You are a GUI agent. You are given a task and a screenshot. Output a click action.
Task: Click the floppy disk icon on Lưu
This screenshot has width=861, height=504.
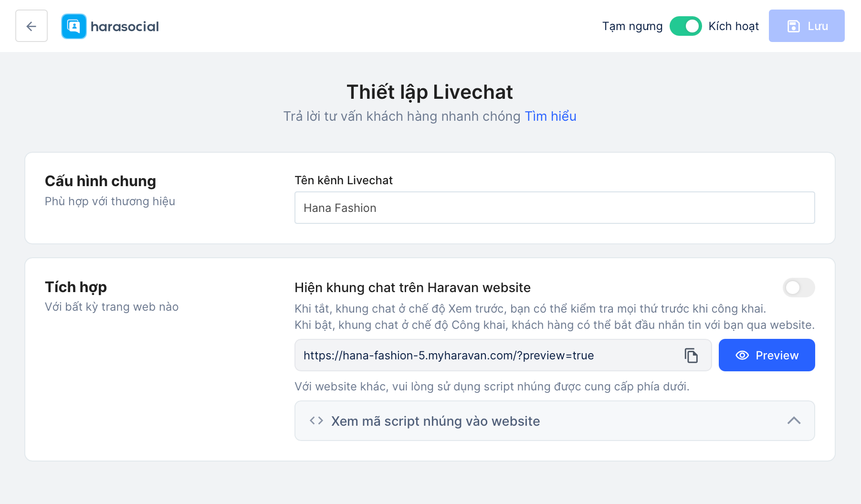point(793,26)
